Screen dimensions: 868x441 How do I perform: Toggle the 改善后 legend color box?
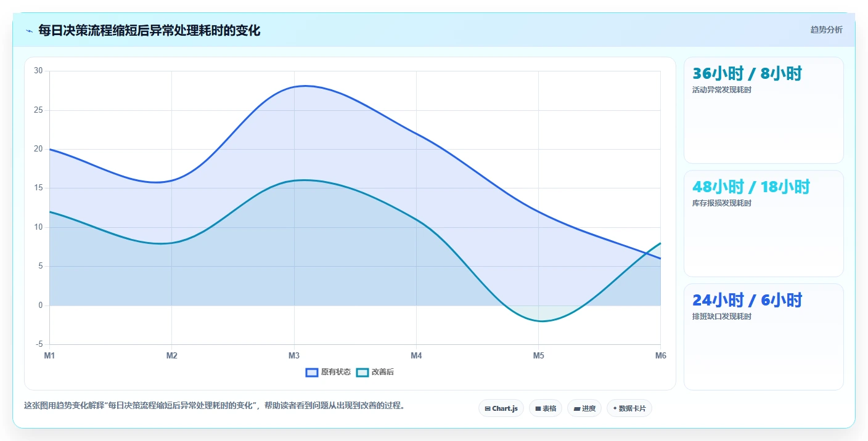pos(362,372)
